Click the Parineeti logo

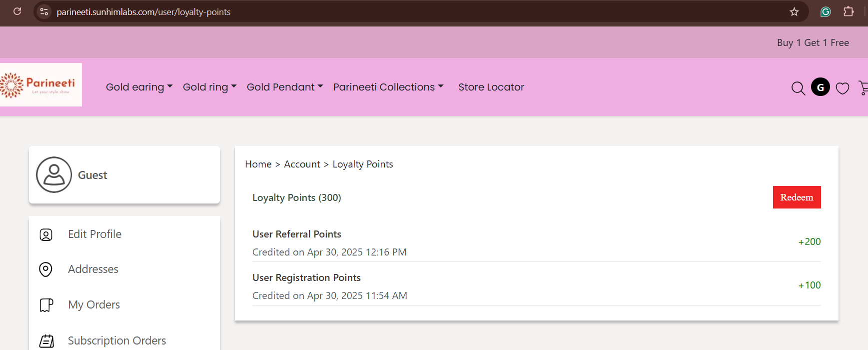pyautogui.click(x=40, y=84)
